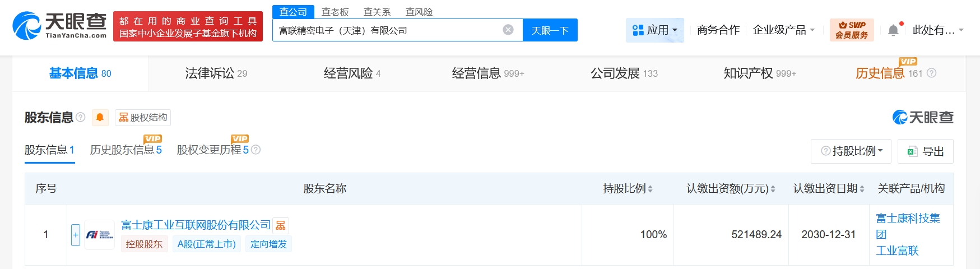Click the orange shareholder alert bell
The height and width of the screenshot is (269, 980).
(100, 117)
